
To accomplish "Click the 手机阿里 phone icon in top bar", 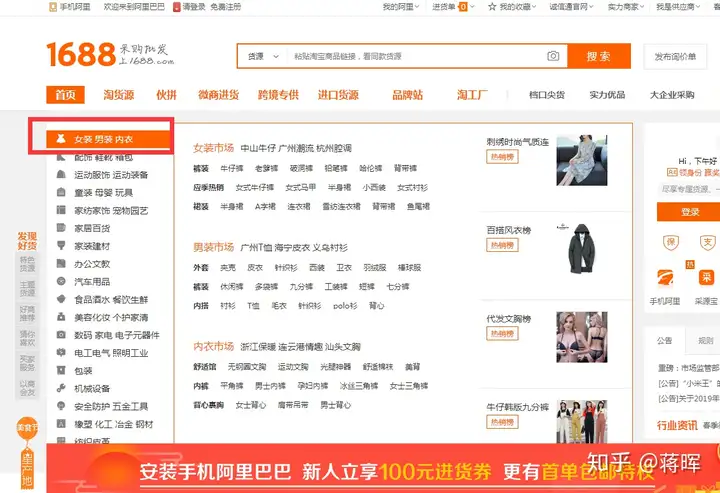I will [53, 7].
